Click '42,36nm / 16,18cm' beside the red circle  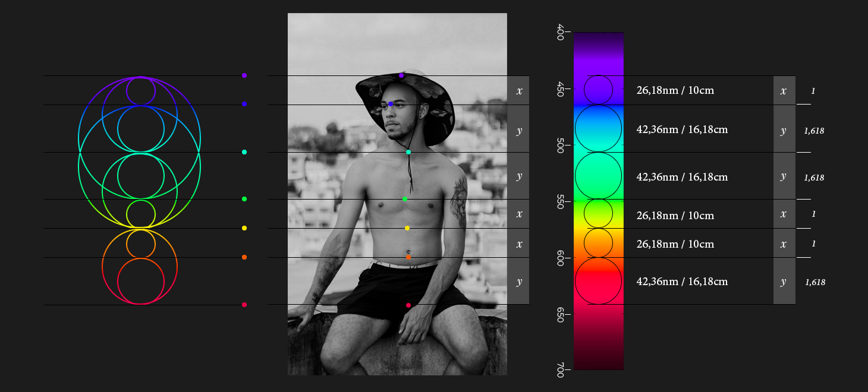682,282
